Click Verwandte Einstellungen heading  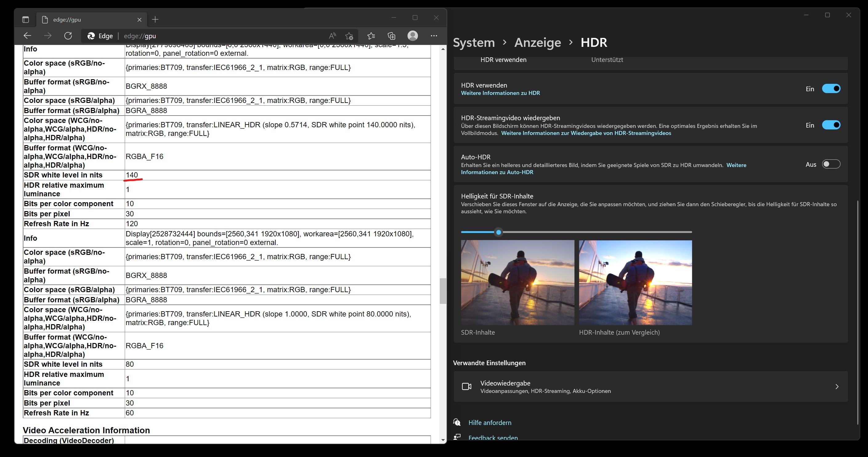coord(489,363)
